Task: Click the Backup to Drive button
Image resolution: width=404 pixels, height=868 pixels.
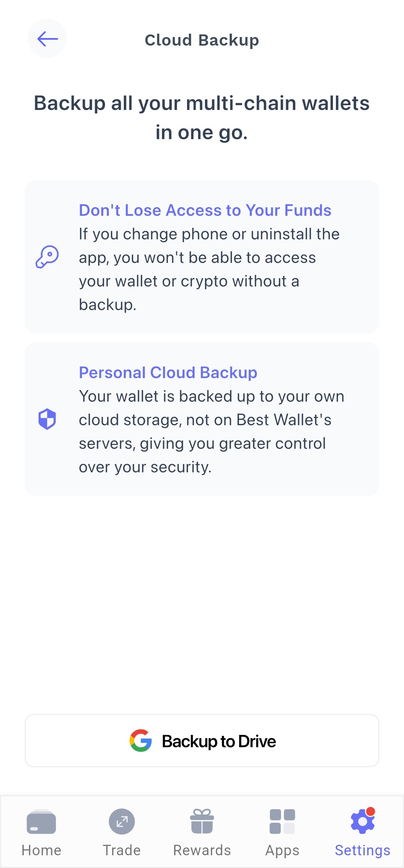Action: pyautogui.click(x=202, y=740)
